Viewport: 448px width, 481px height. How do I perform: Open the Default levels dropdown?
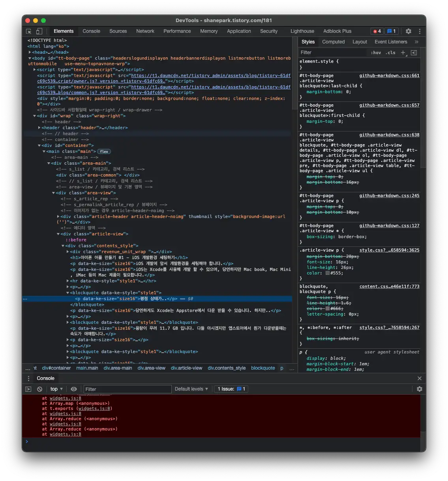[x=191, y=389]
